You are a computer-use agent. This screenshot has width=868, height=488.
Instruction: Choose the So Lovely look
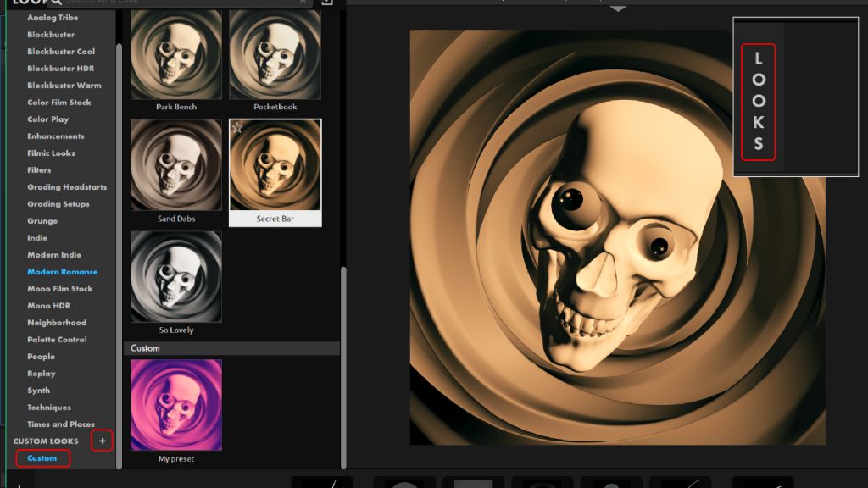point(176,277)
